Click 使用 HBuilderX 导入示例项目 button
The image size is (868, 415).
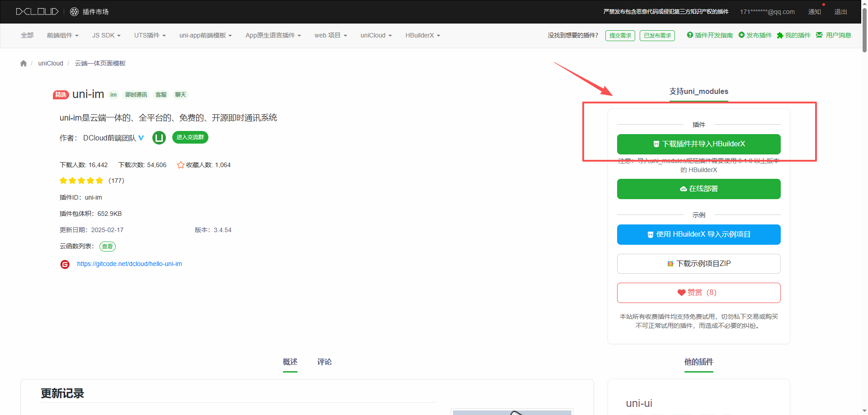(699, 234)
